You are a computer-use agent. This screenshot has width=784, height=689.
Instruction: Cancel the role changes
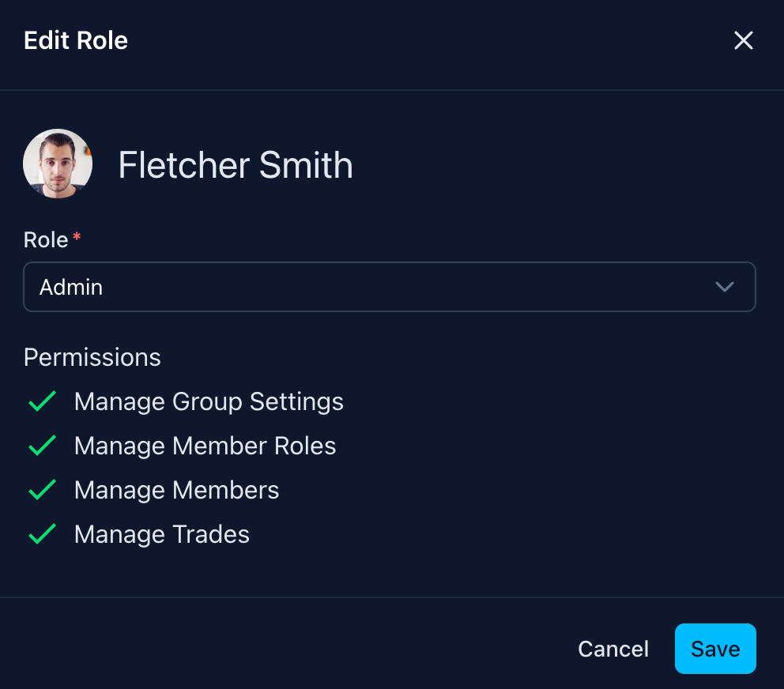tap(613, 649)
